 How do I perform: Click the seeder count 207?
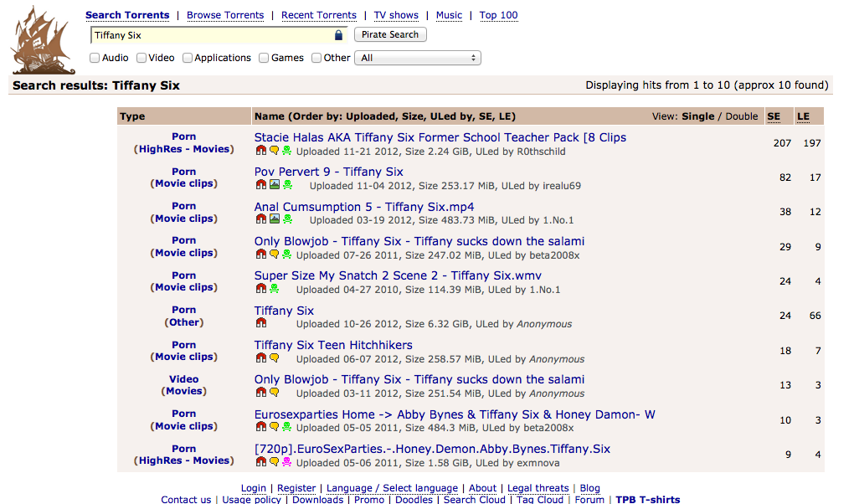(x=782, y=143)
